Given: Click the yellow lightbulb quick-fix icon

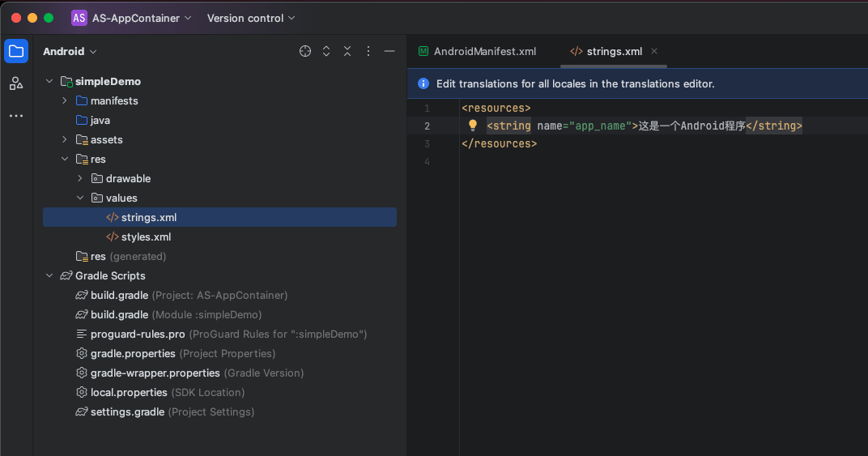Looking at the screenshot, I should point(472,126).
